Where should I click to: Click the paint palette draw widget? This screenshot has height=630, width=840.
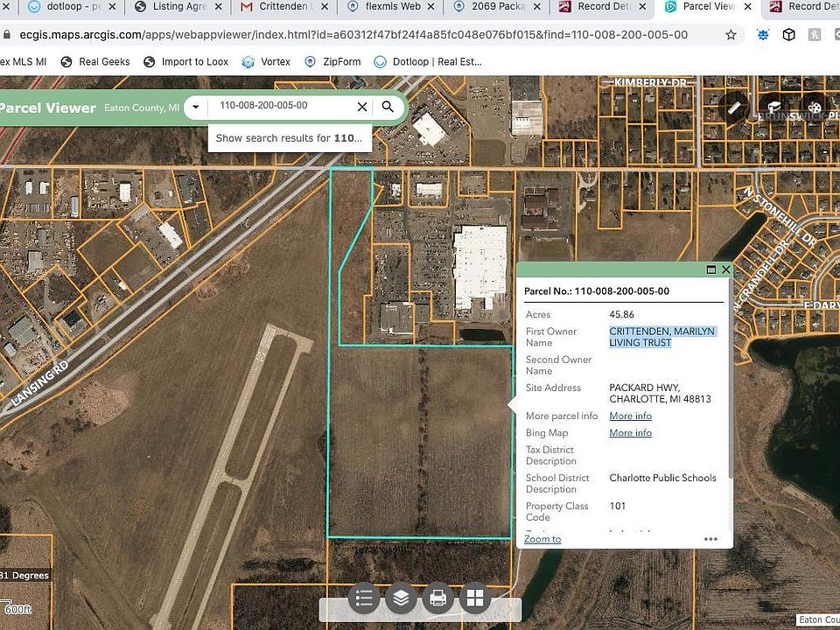tap(815, 107)
